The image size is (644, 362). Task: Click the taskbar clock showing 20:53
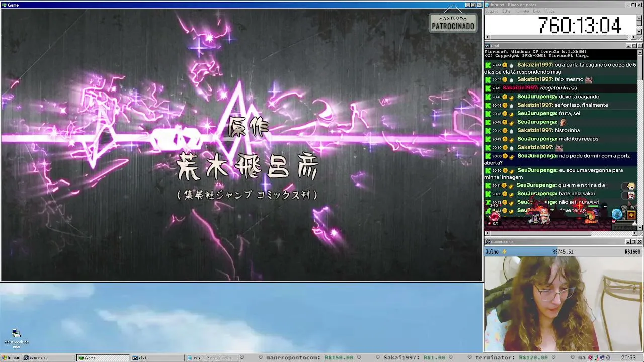tap(628, 358)
